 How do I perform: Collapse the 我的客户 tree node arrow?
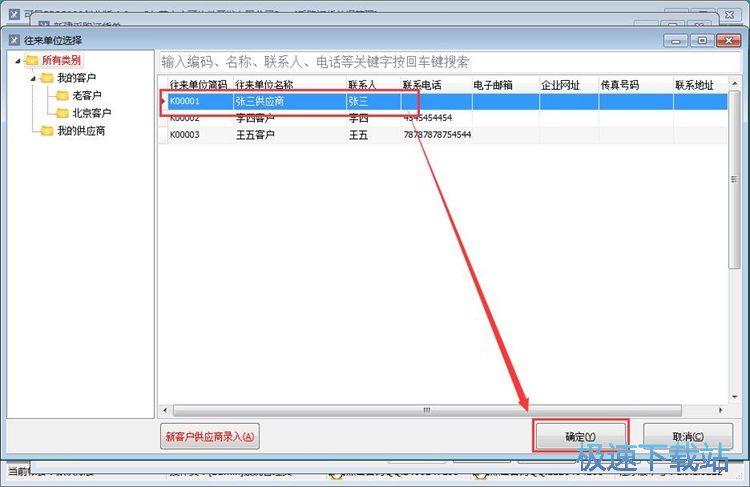pyautogui.click(x=33, y=78)
